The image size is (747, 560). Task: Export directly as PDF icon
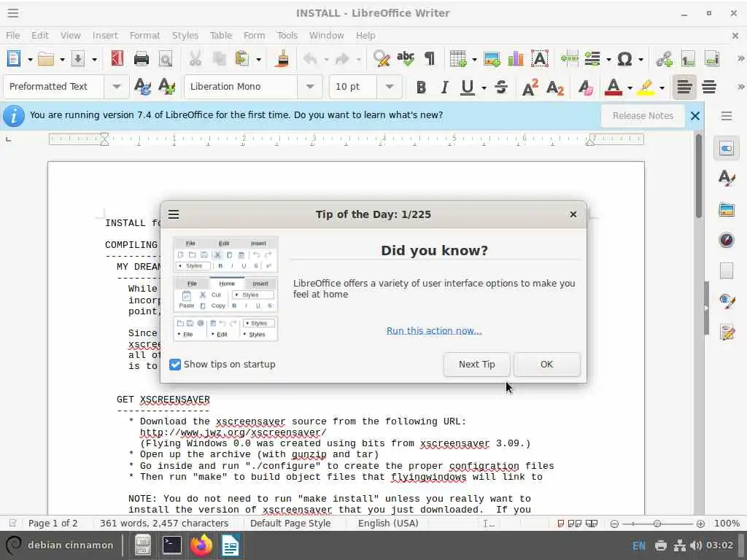coord(117,58)
